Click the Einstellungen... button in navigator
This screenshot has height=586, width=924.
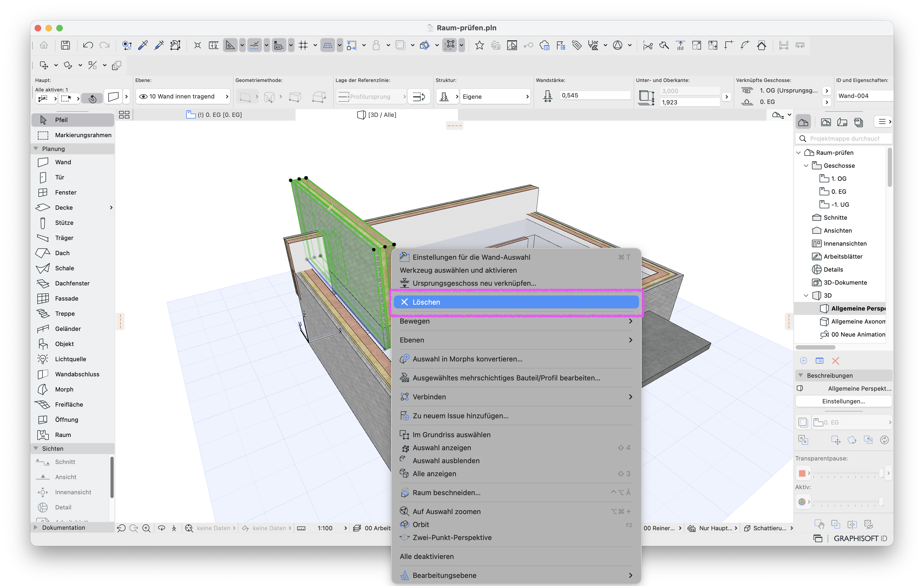coord(843,401)
